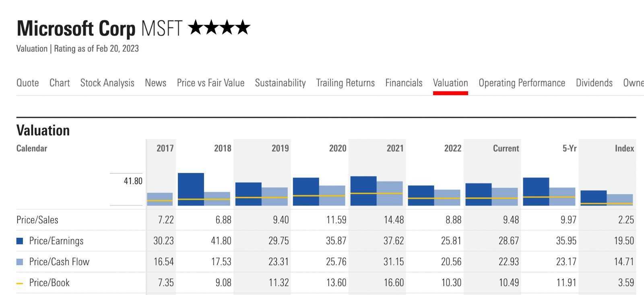644x295 pixels.
Task: Click the Microsoft Corp company title
Action: point(76,29)
